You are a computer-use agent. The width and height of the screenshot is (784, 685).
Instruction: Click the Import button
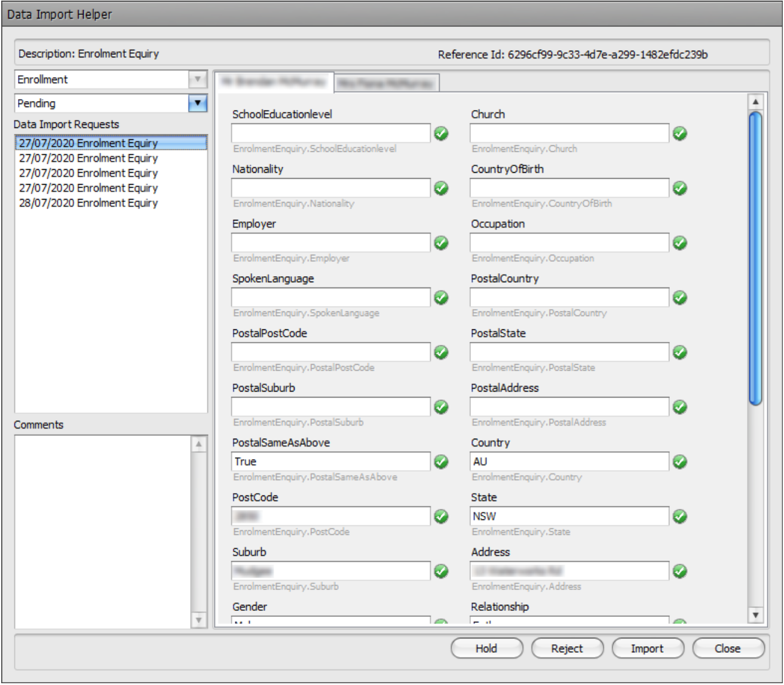click(649, 648)
